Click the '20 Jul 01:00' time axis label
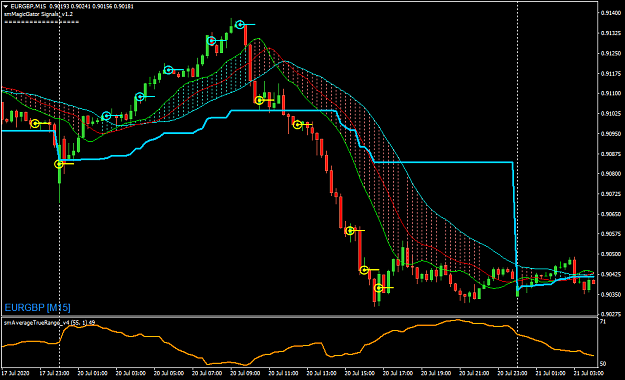The image size is (625, 380). click(92, 373)
